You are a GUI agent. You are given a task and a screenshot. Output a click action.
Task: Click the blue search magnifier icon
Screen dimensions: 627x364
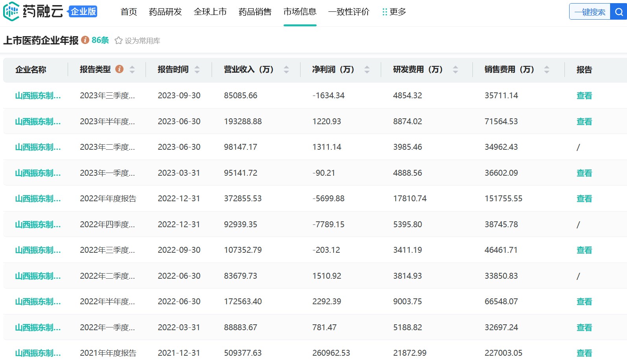tap(619, 12)
